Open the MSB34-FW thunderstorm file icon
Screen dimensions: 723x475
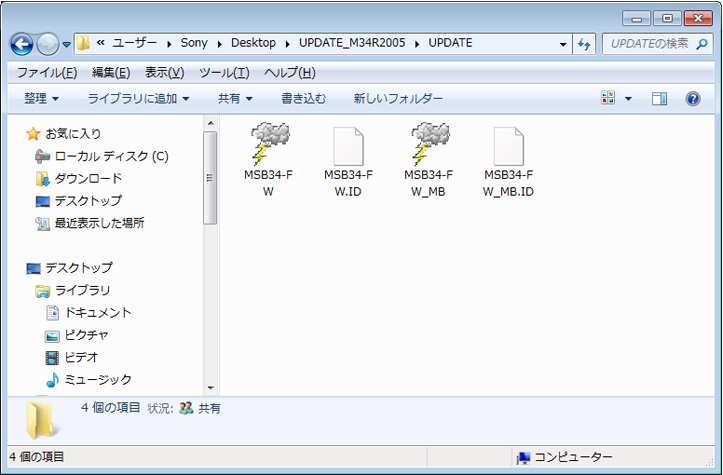(268, 144)
